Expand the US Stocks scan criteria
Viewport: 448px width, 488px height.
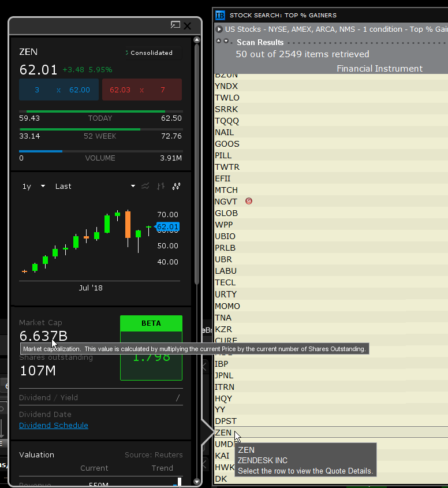coord(219,29)
